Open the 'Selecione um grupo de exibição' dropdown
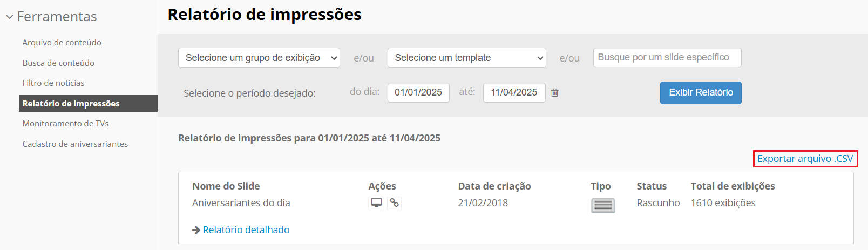The height and width of the screenshot is (250, 868). pyautogui.click(x=259, y=58)
